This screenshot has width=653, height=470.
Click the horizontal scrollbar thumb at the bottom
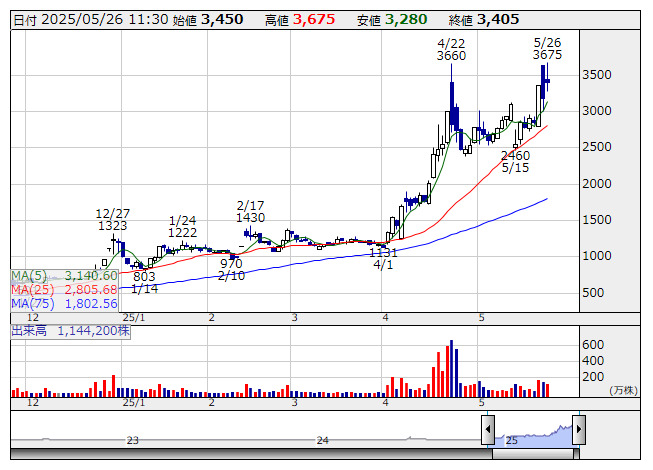click(535, 454)
